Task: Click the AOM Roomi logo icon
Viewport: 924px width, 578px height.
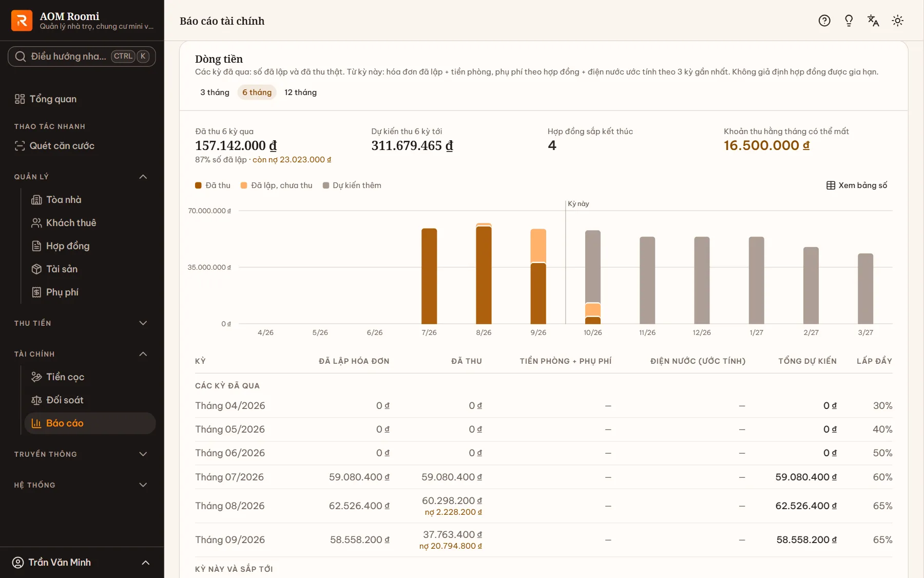Action: coord(22,21)
